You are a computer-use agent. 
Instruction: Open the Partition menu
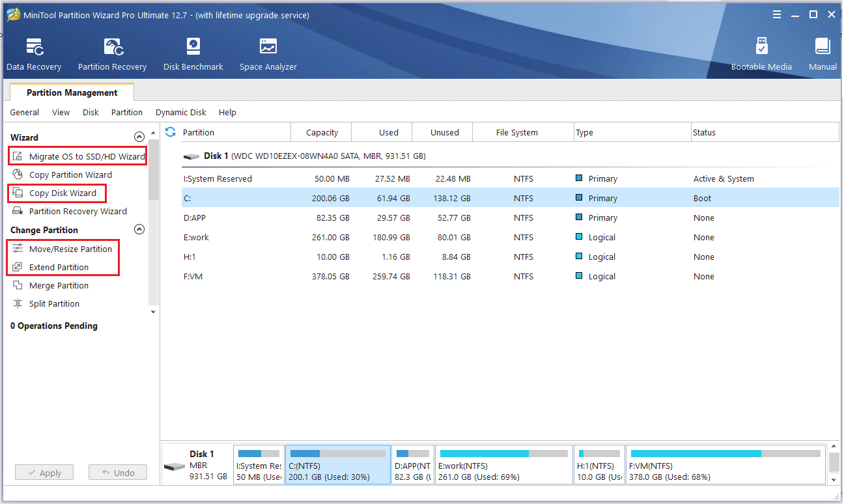coord(127,113)
